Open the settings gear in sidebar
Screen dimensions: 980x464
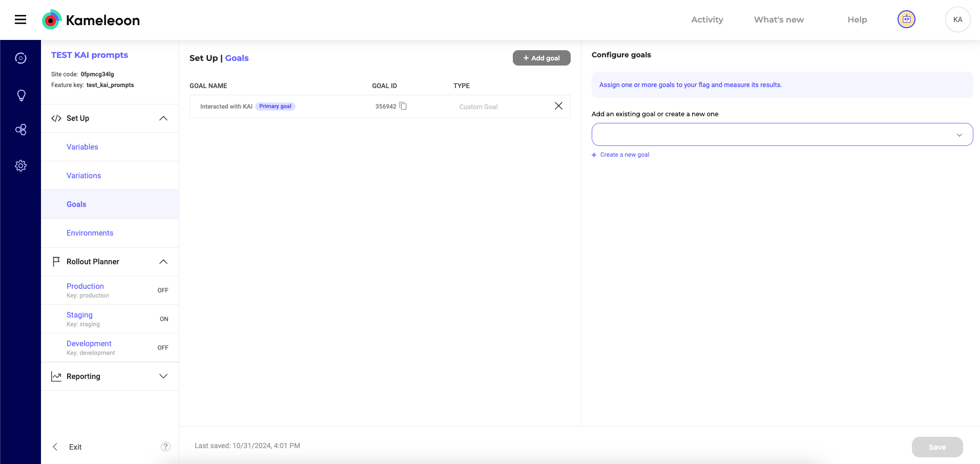(20, 166)
